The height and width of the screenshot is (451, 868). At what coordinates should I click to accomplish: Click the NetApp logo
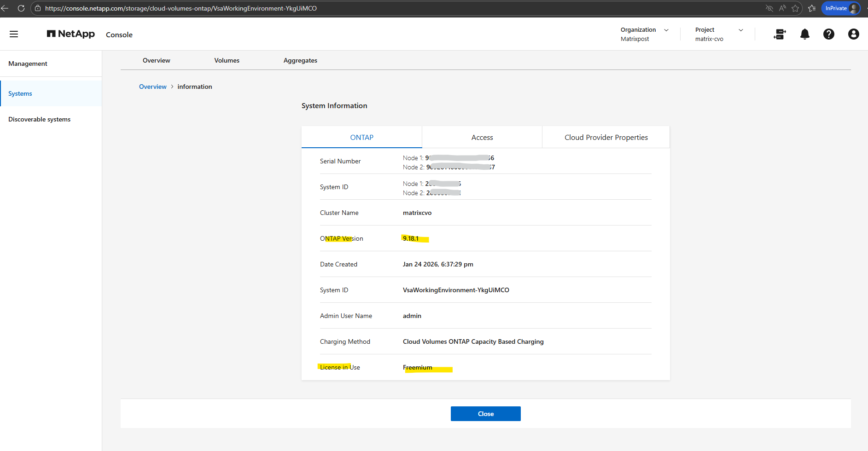coord(71,34)
